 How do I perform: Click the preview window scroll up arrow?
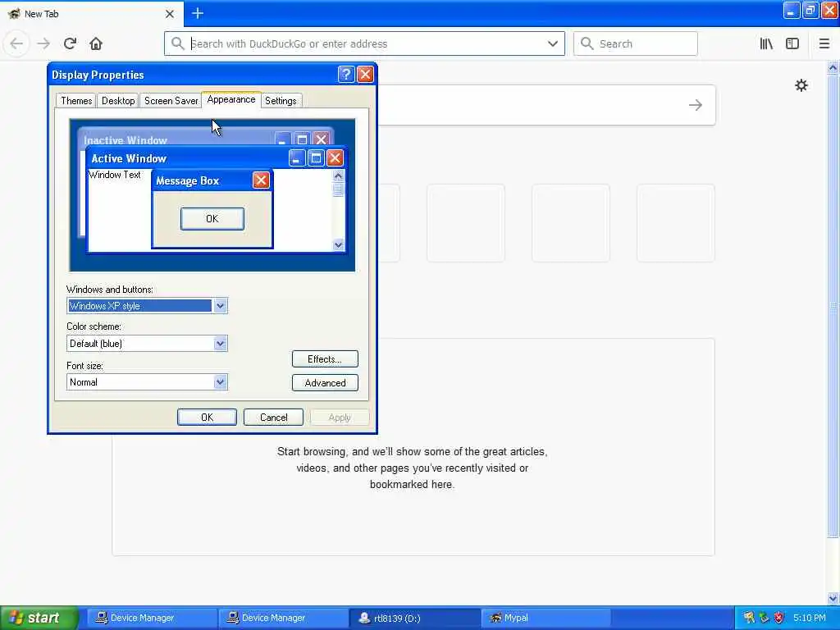pos(338,176)
